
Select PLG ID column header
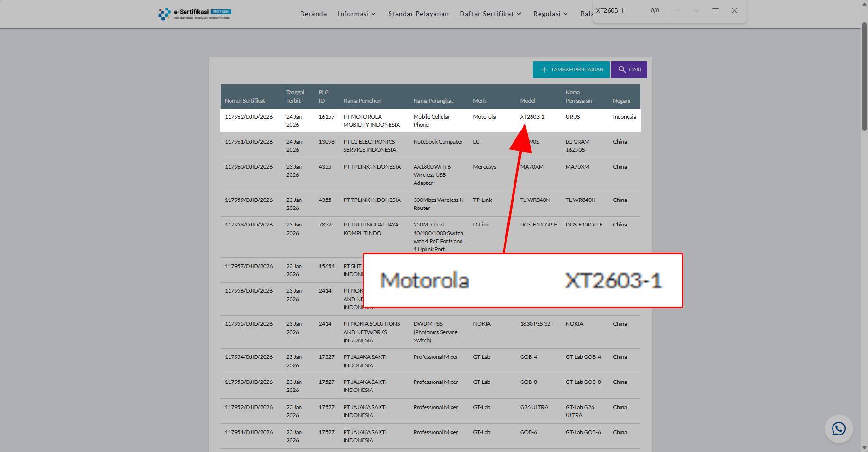(324, 96)
